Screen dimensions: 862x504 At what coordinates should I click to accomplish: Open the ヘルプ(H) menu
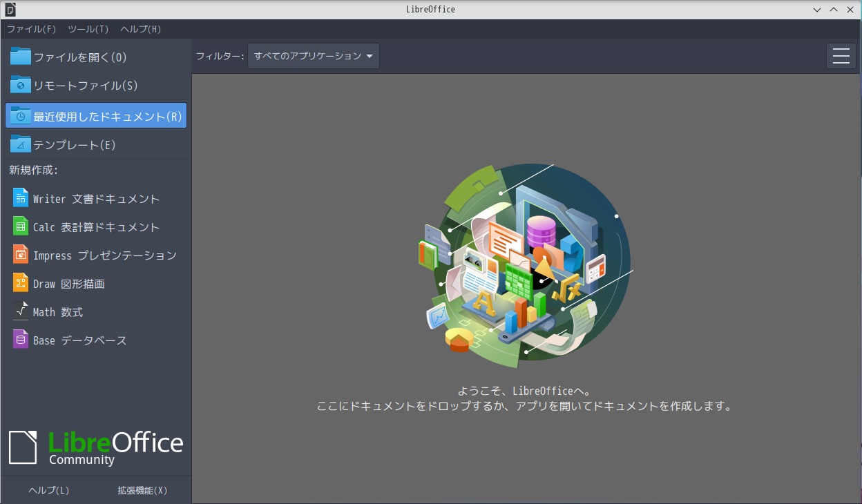click(x=140, y=29)
